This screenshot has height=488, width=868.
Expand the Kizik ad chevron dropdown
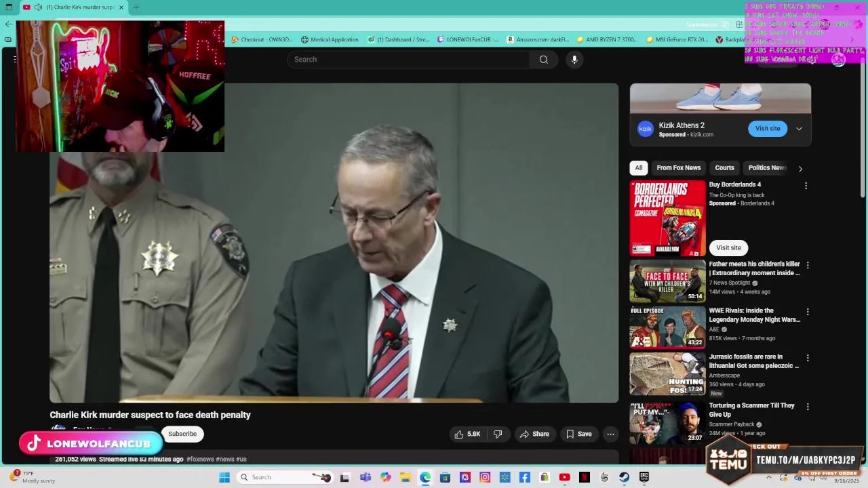[799, 129]
